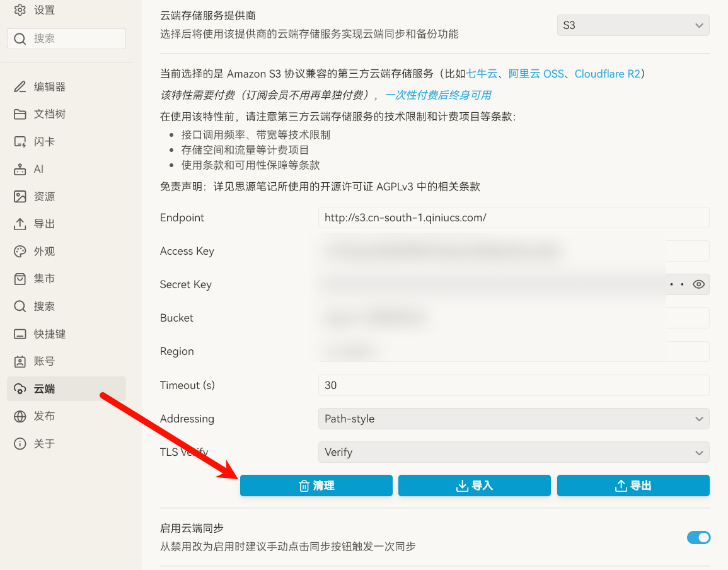
Task: Click the 发布 globe icon
Action: [20, 416]
